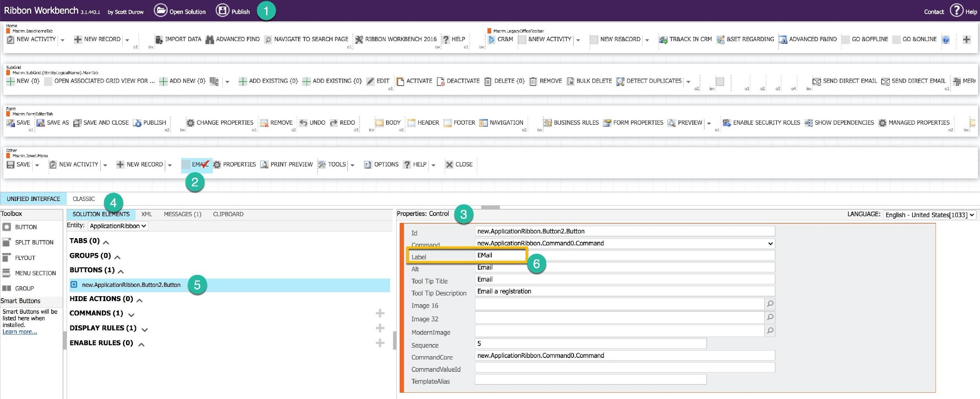The height and width of the screenshot is (399, 980).
Task: Click Detect Duplicates button
Action: (649, 81)
